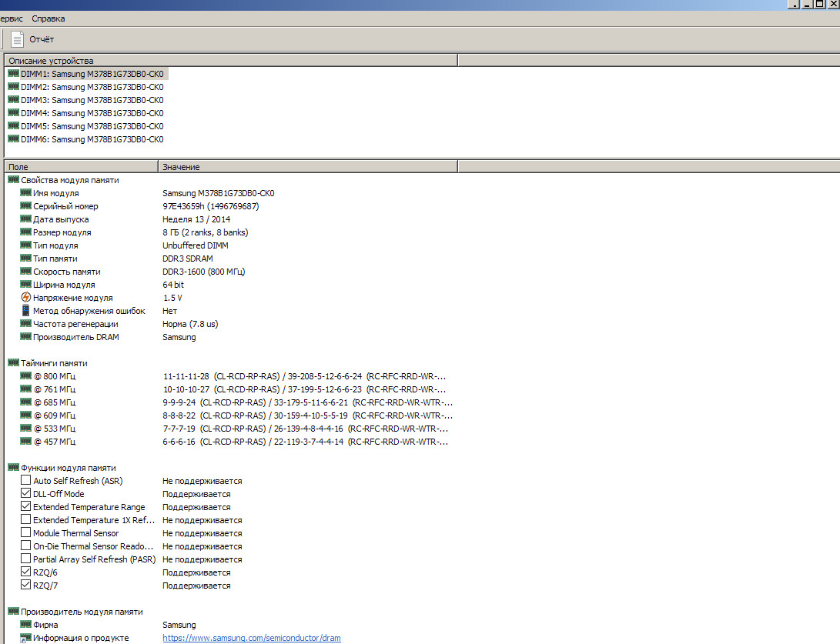840x644 pixels.
Task: Click the Размер модуля row icon
Action: 25,232
